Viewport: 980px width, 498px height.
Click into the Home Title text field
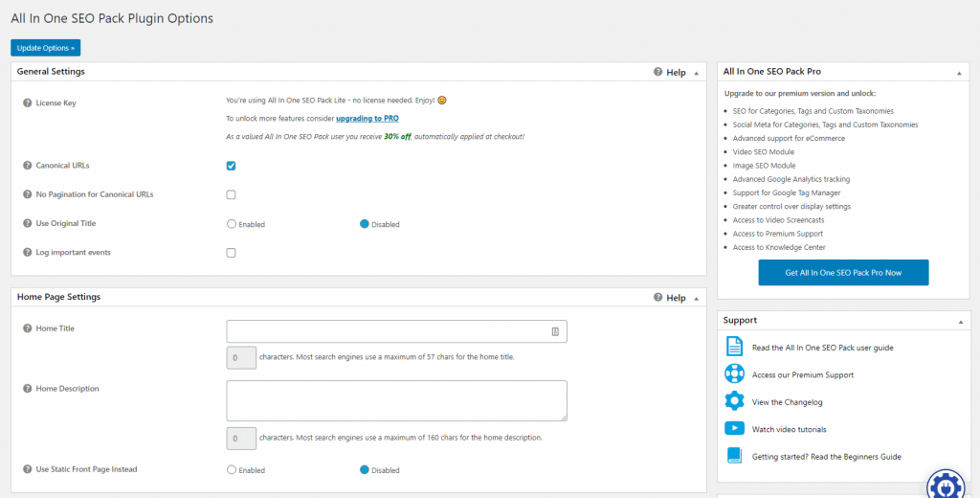pos(388,331)
